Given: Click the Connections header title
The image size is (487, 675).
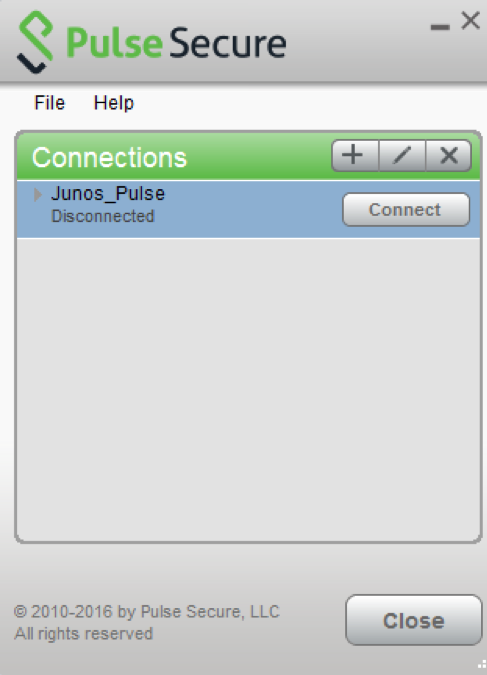Looking at the screenshot, I should point(109,157).
